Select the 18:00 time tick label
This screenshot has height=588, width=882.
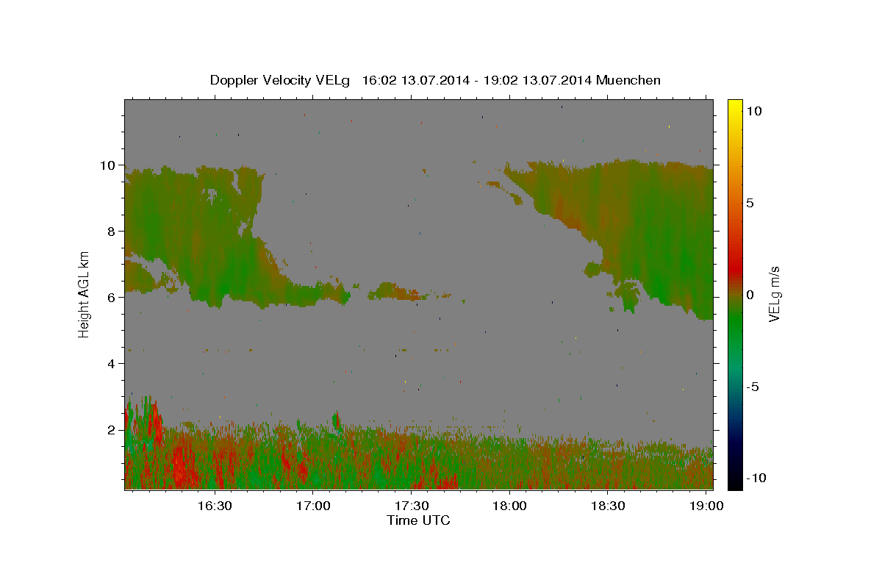(x=509, y=506)
